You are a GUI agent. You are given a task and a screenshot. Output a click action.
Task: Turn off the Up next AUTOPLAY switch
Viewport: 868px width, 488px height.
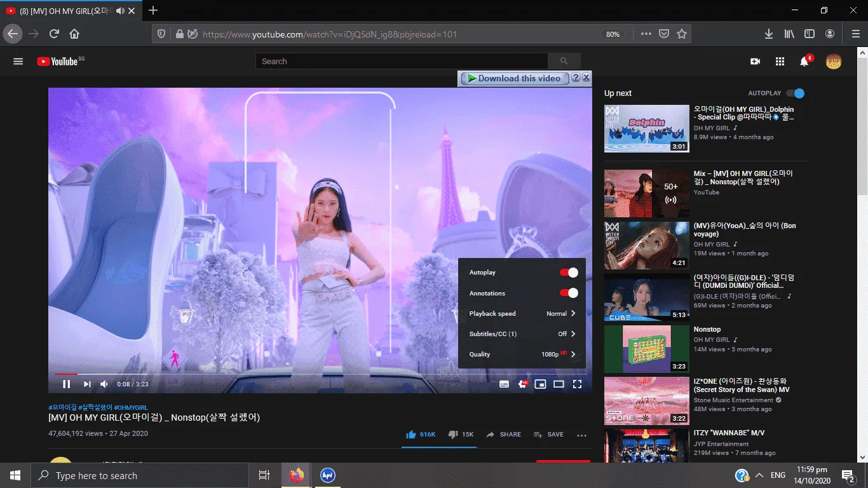coord(796,93)
